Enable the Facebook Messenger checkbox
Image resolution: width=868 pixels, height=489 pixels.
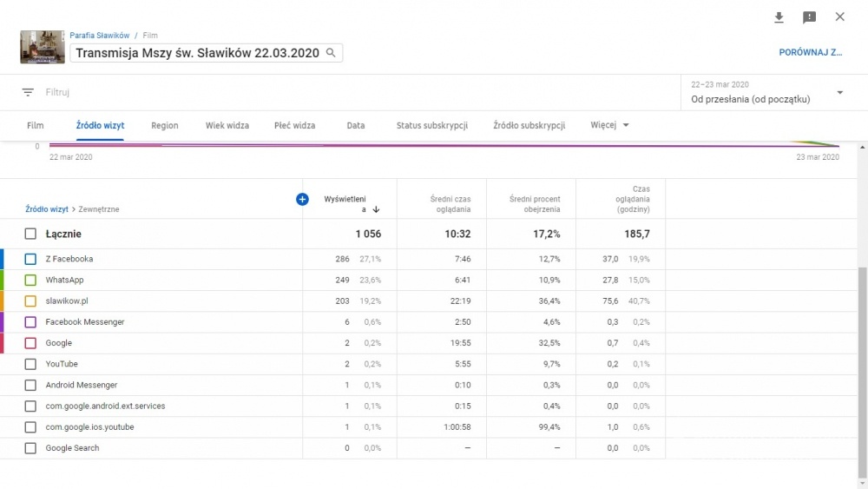pos(30,321)
